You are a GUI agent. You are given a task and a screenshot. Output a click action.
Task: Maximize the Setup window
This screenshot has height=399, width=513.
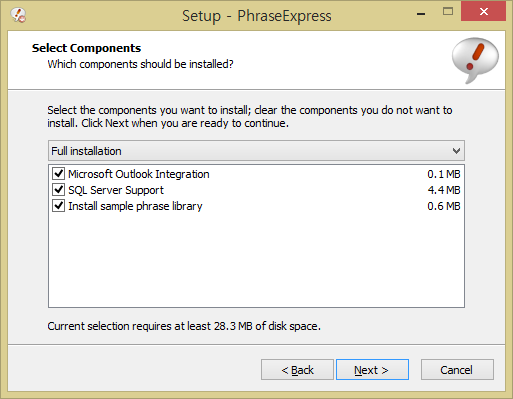pos(448,12)
